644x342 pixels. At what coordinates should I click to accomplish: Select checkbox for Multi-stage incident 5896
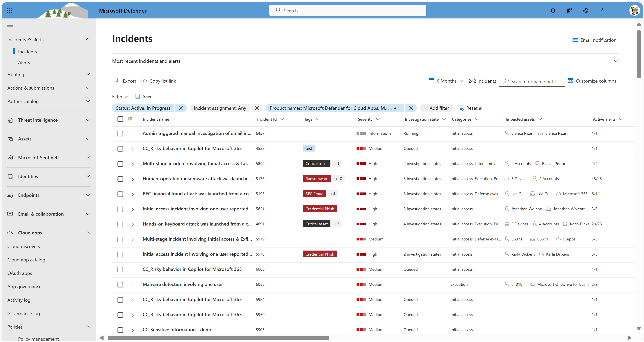(x=120, y=164)
